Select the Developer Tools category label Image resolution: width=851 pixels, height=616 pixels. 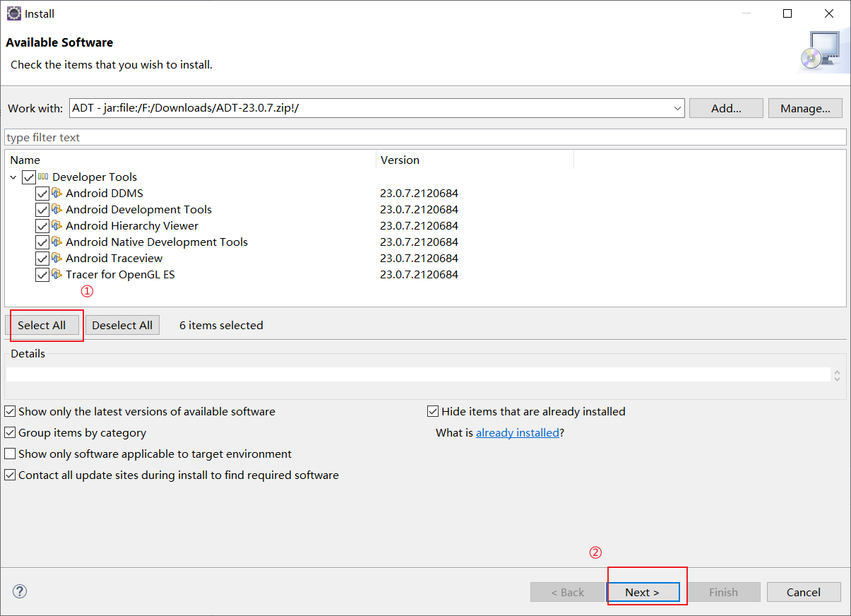95,177
